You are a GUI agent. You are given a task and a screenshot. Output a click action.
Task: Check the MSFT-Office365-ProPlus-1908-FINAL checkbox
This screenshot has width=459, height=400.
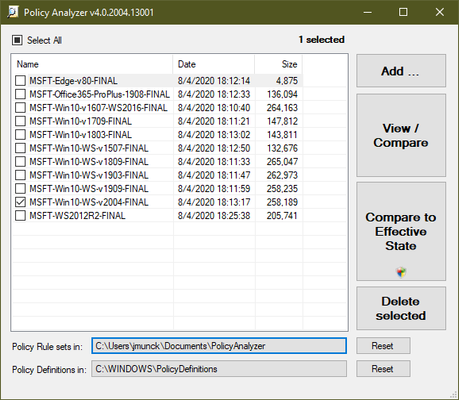20,94
